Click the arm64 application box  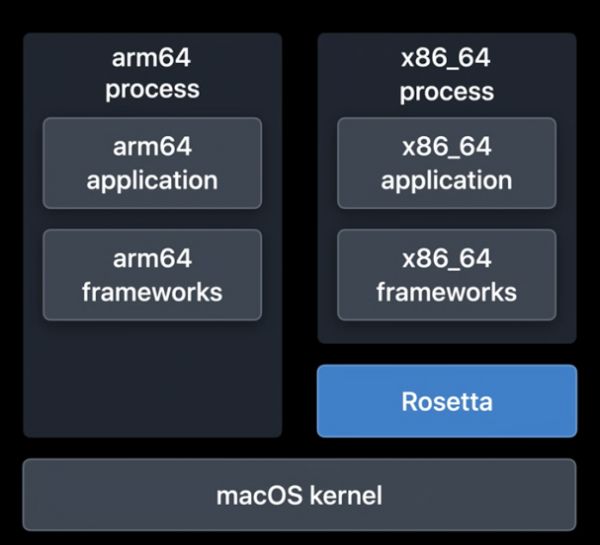pos(152,163)
